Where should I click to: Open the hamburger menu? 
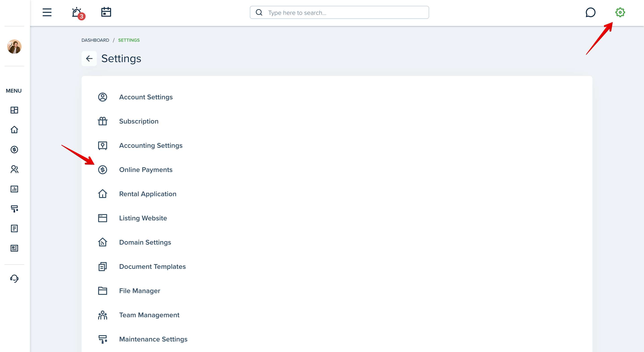(47, 12)
